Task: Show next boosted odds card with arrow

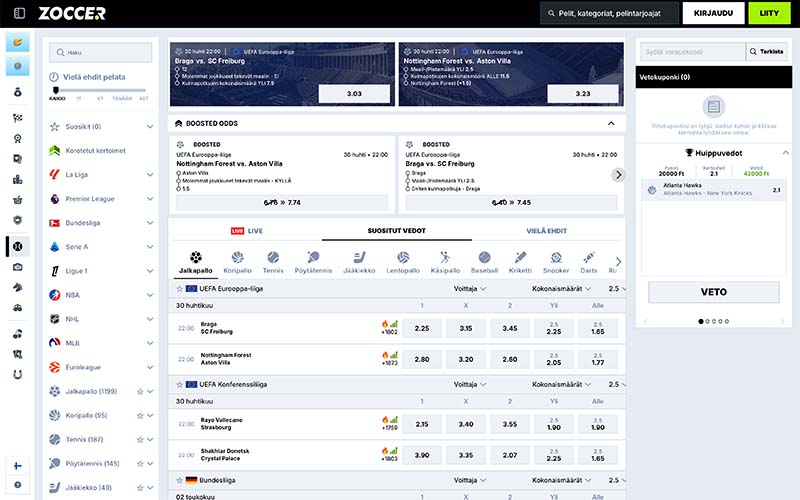Action: click(x=618, y=175)
